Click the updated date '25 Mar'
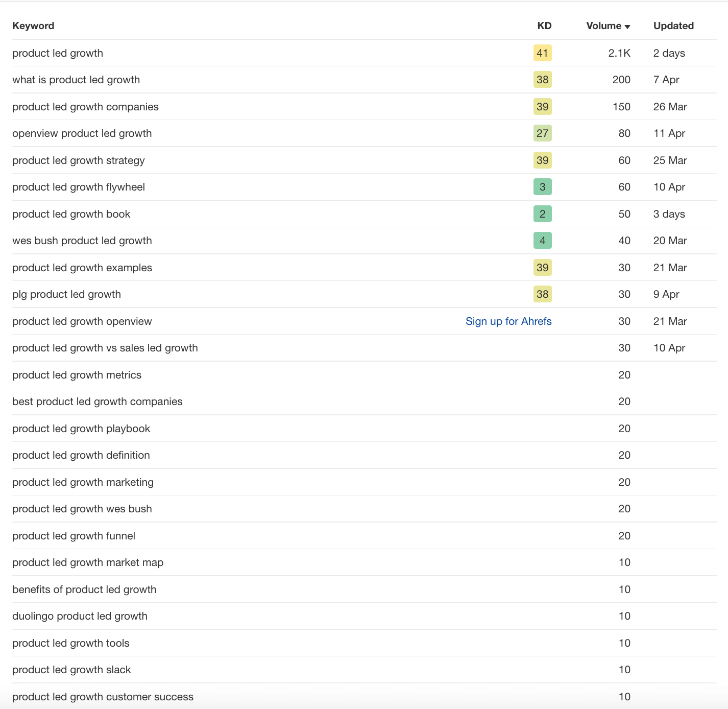 [670, 160]
